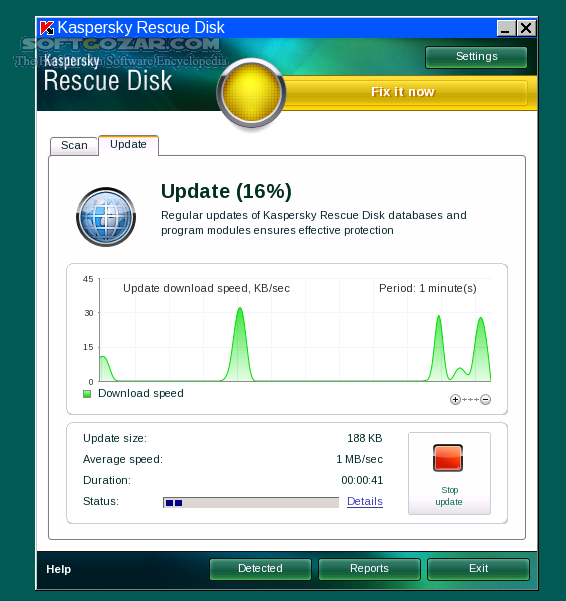Viewport: 566px width, 601px height.
Task: Click 'Period: 1 minute(s)' label
Action: tap(428, 288)
